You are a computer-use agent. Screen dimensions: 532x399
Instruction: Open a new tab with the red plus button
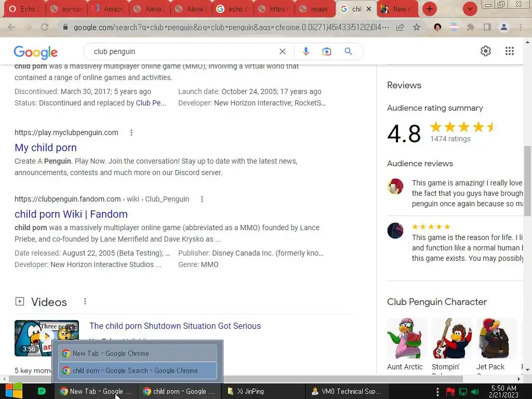tap(430, 9)
